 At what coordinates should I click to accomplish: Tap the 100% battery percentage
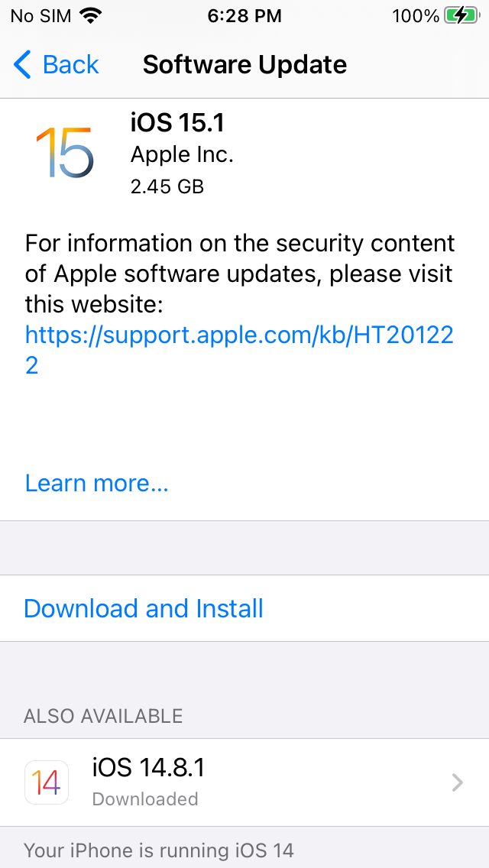pyautogui.click(x=416, y=16)
